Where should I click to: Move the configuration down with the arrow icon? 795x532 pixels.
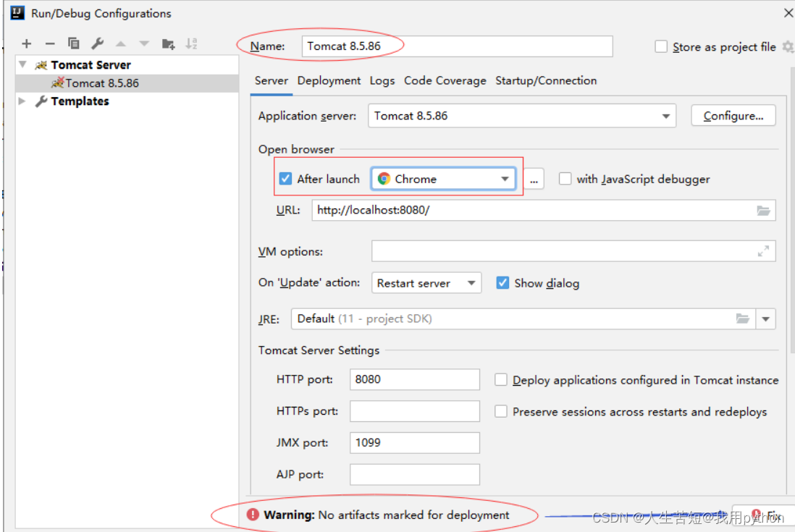point(145,44)
